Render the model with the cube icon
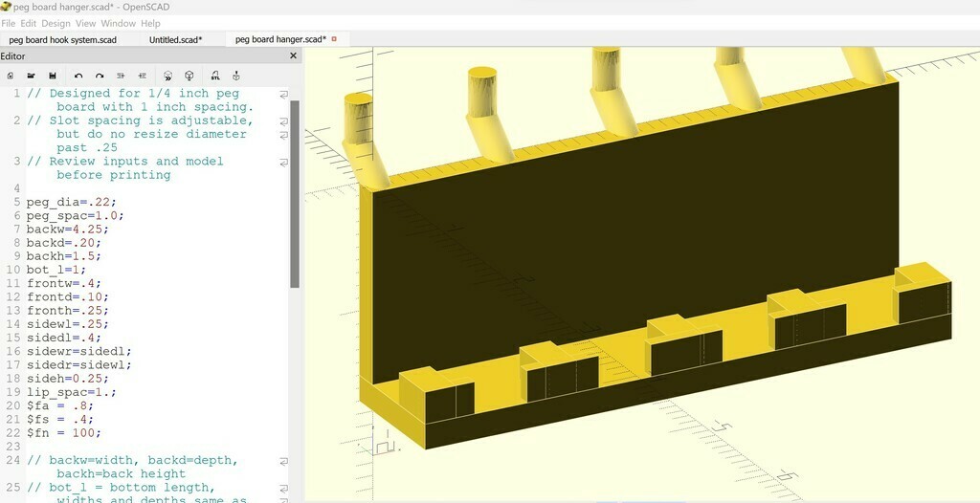The width and height of the screenshot is (980, 503). click(x=189, y=76)
